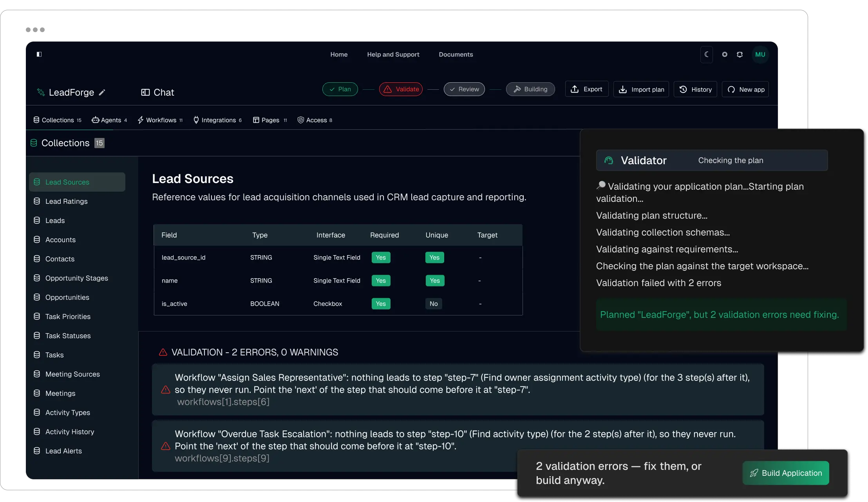Viewport: 868px width, 502px height.
Task: Select the Lead Ratings collection
Action: 77,201
